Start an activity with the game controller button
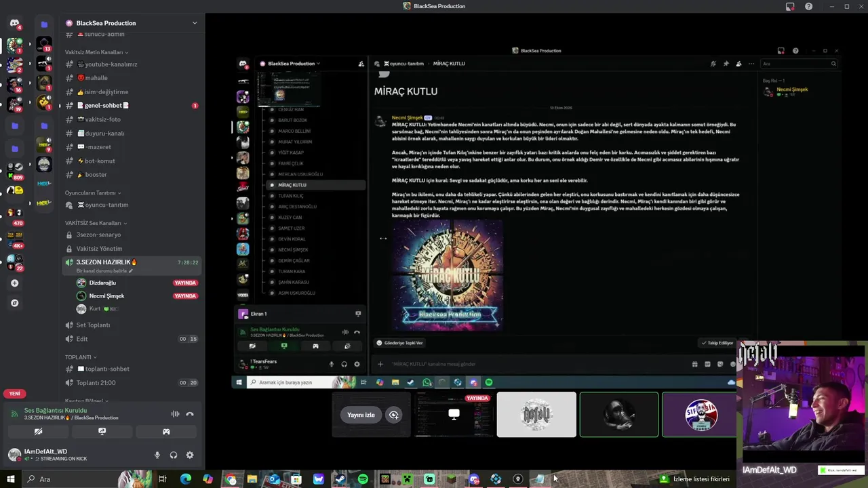The image size is (868, 488). 166,431
